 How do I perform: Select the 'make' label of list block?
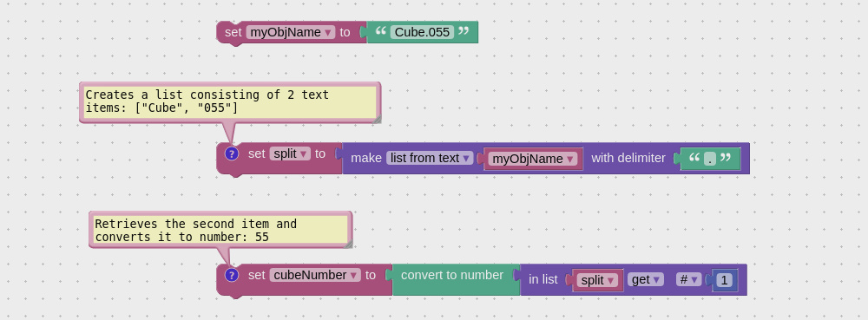(366, 158)
